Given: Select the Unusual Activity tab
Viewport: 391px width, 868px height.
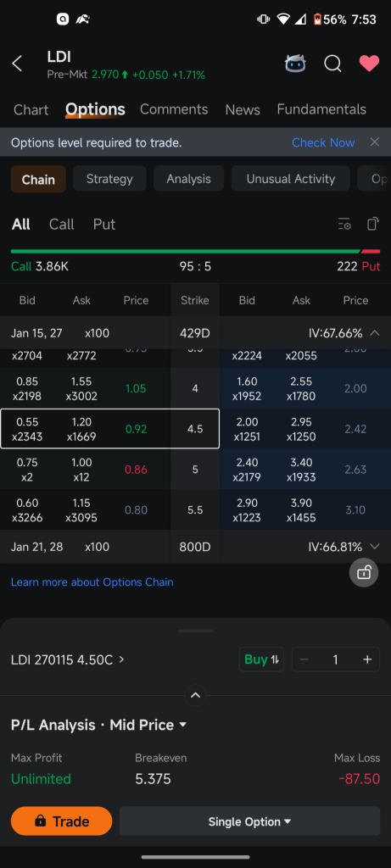Looking at the screenshot, I should 291,179.
